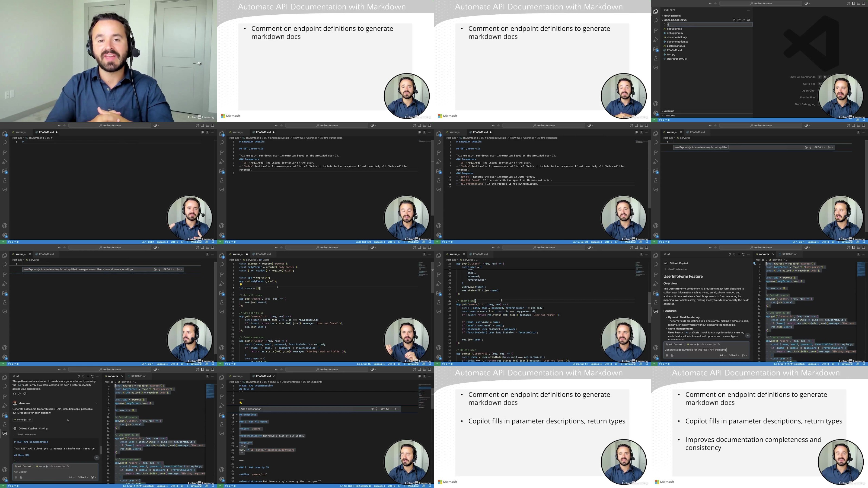This screenshot has width=868, height=488.
Task: Open Extensions in Explorer frame's activity bar
Action: (656, 49)
